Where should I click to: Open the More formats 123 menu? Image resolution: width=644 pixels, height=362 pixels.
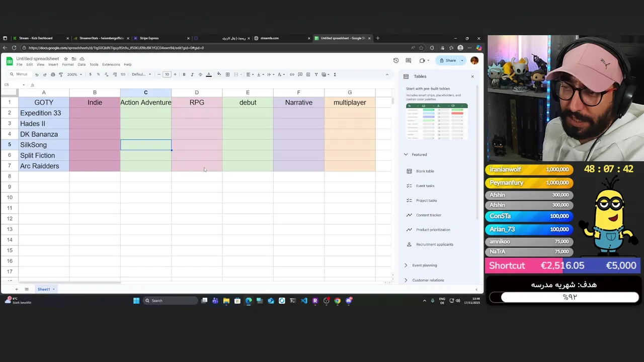coord(123,74)
